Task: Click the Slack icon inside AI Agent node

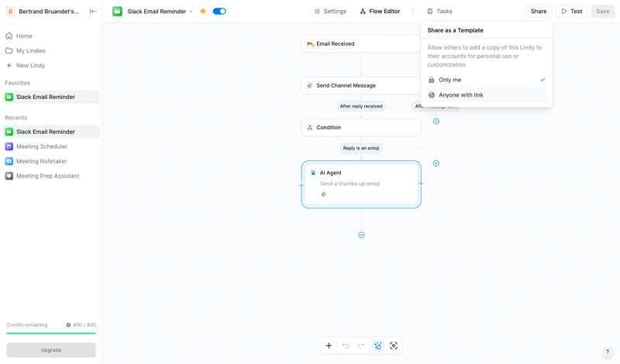Action: (323, 194)
